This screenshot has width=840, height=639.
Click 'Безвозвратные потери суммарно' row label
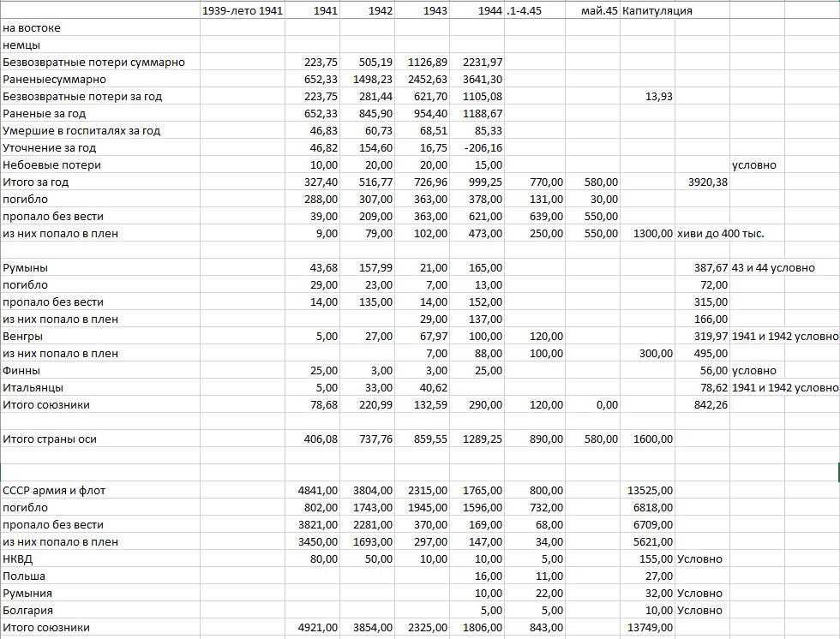coord(101,62)
